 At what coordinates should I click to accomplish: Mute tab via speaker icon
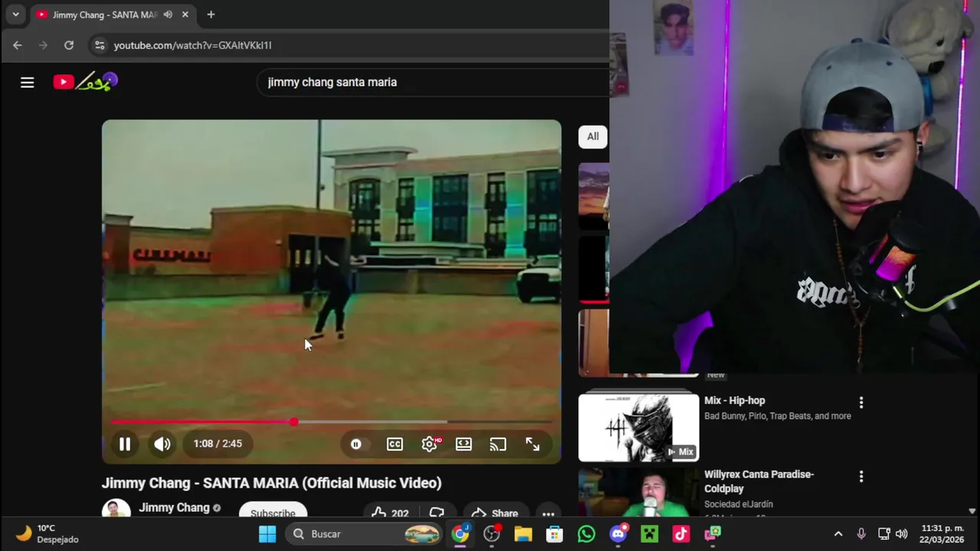[168, 15]
